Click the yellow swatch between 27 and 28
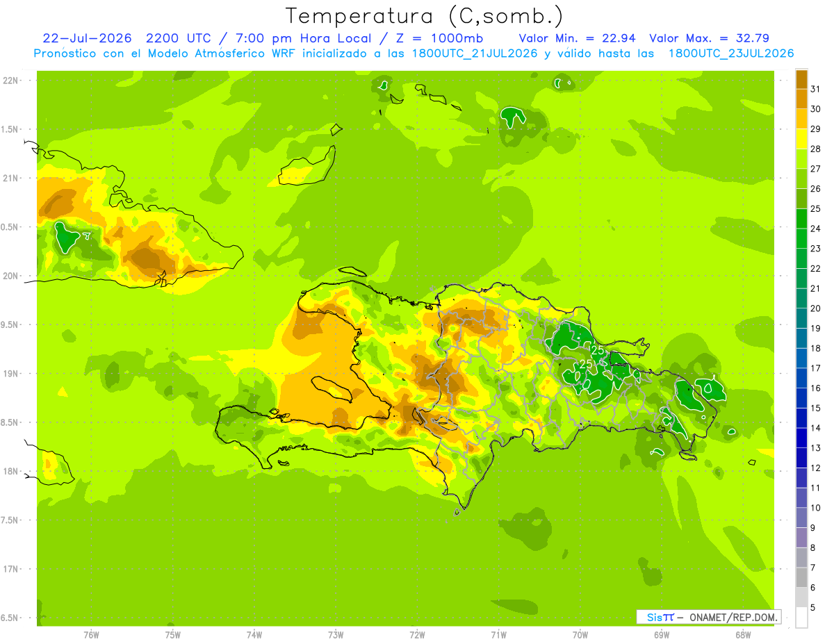Screen dimensions: 834x644 pyautogui.click(x=801, y=159)
